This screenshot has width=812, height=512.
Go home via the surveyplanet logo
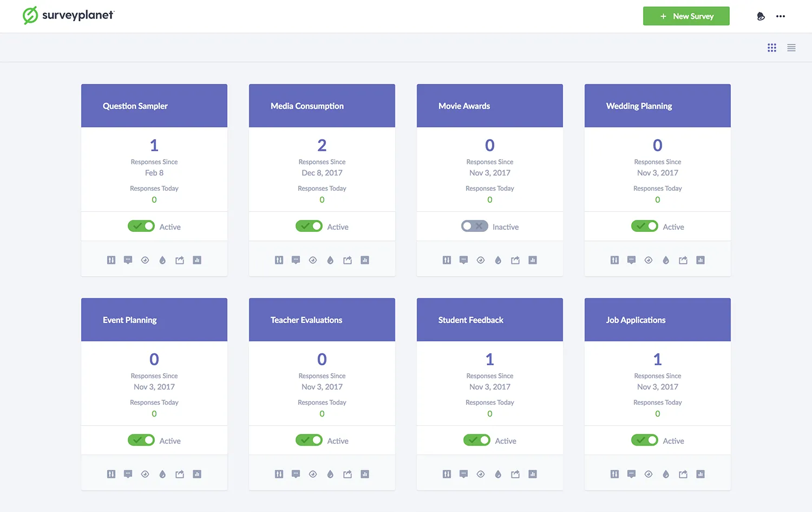[68, 16]
